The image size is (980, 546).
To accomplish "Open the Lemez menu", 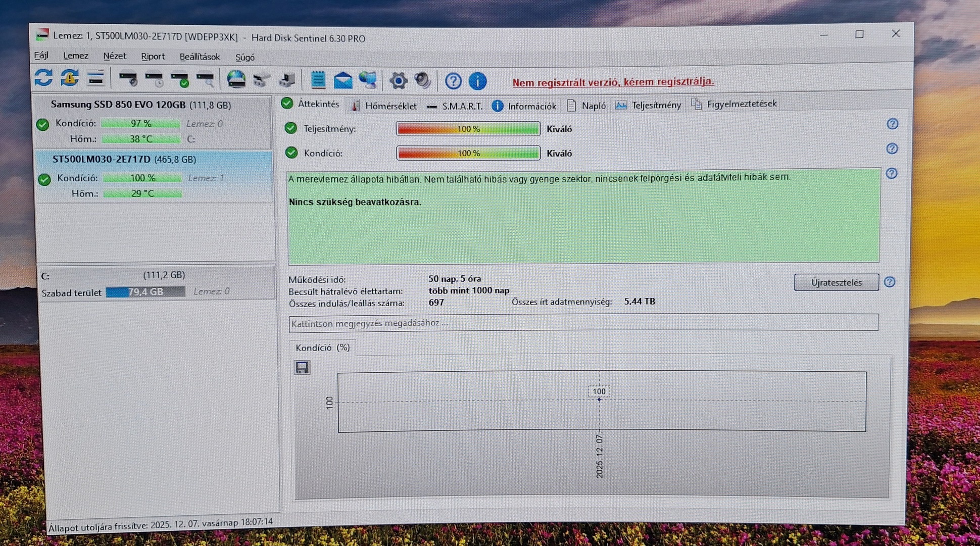I will pos(75,56).
